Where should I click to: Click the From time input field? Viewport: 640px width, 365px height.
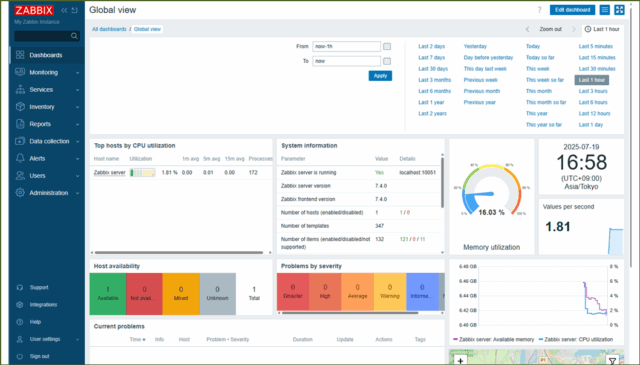pyautogui.click(x=347, y=47)
